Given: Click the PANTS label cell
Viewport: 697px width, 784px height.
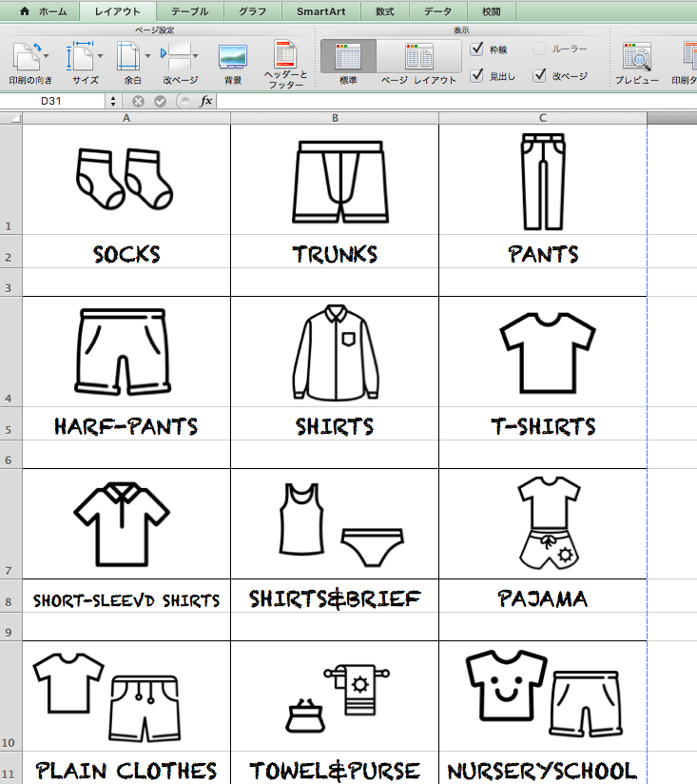Looking at the screenshot, I should click(x=543, y=251).
